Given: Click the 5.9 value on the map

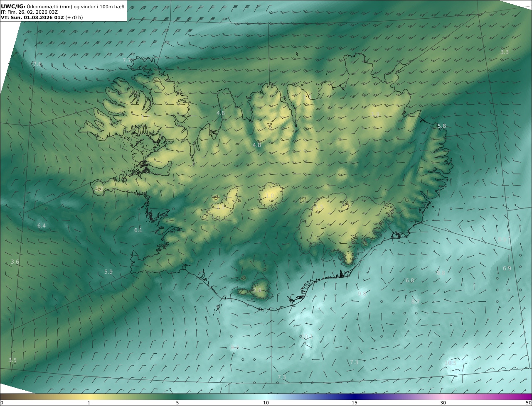Looking at the screenshot, I should pyautogui.click(x=108, y=271).
